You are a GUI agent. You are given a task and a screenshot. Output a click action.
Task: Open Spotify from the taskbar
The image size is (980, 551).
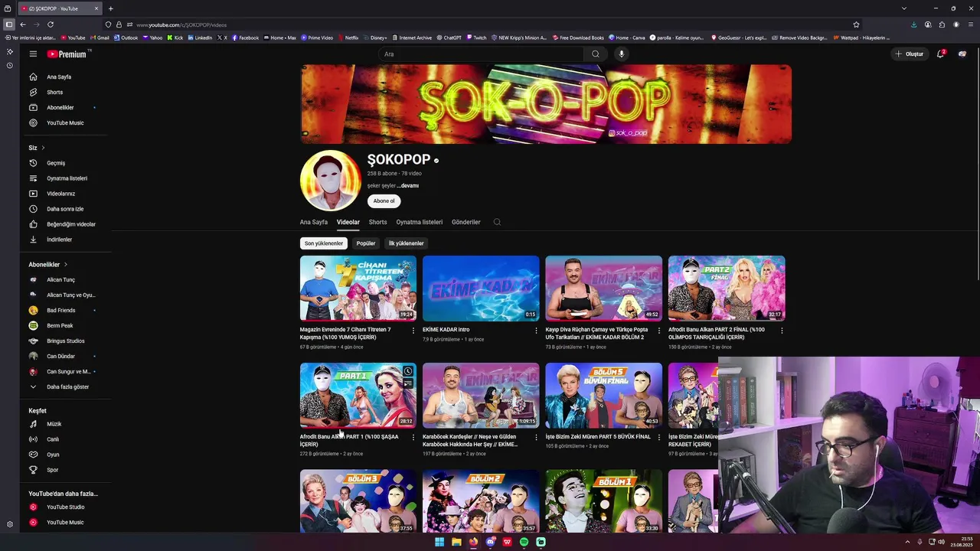point(524,542)
